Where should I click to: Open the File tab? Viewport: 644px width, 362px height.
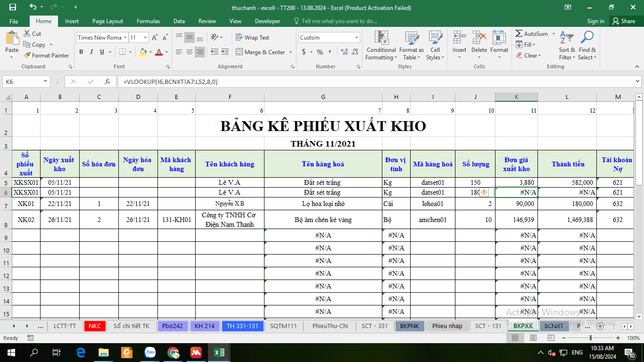pos(14,21)
